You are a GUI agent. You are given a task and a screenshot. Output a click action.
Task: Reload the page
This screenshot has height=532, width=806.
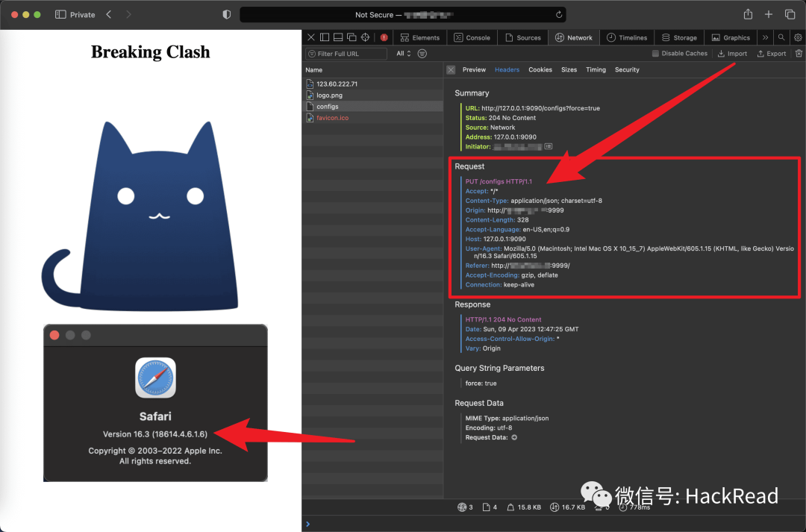[x=559, y=14]
